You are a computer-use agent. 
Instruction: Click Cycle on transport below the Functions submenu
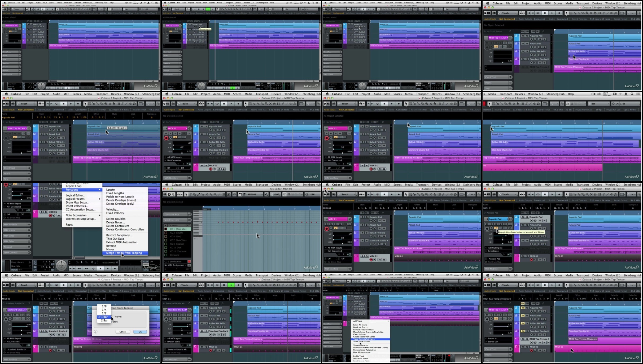click(x=93, y=269)
